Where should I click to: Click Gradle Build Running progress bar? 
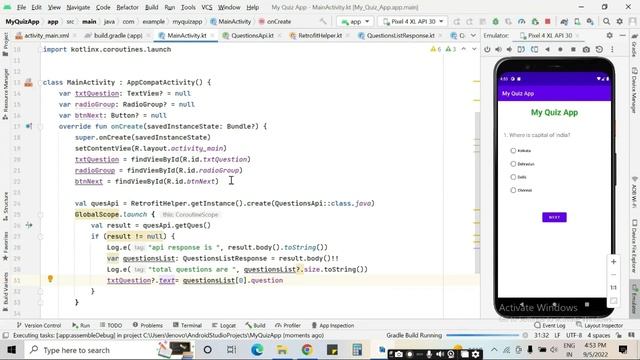point(482,335)
